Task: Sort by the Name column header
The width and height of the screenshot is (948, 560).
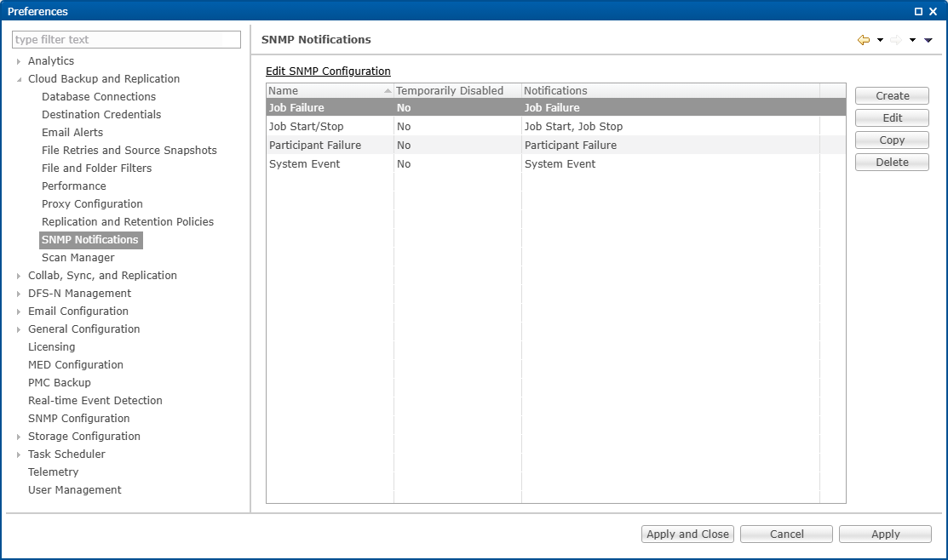Action: point(330,90)
